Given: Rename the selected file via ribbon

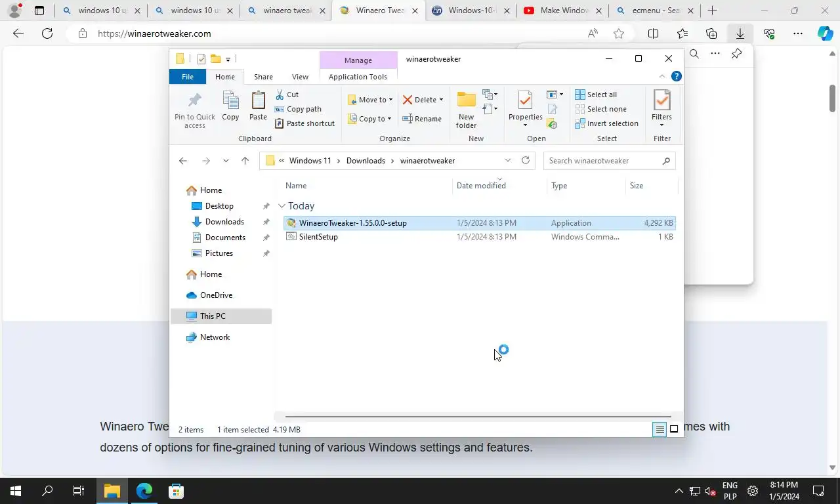Looking at the screenshot, I should 421,119.
